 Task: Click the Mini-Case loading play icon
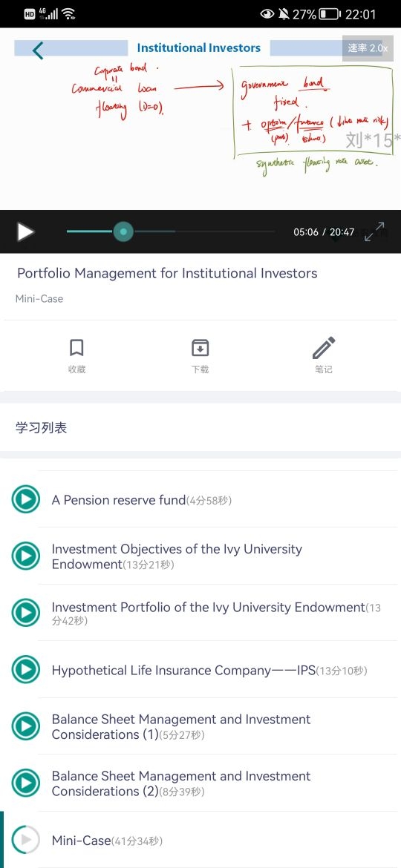coord(25,840)
